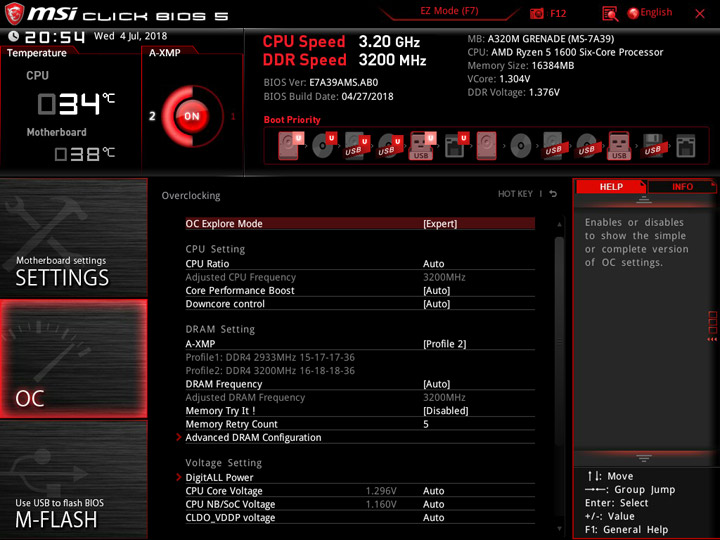Close the BIOS with the red X
Viewport: 720px width, 540px height.
(x=700, y=13)
